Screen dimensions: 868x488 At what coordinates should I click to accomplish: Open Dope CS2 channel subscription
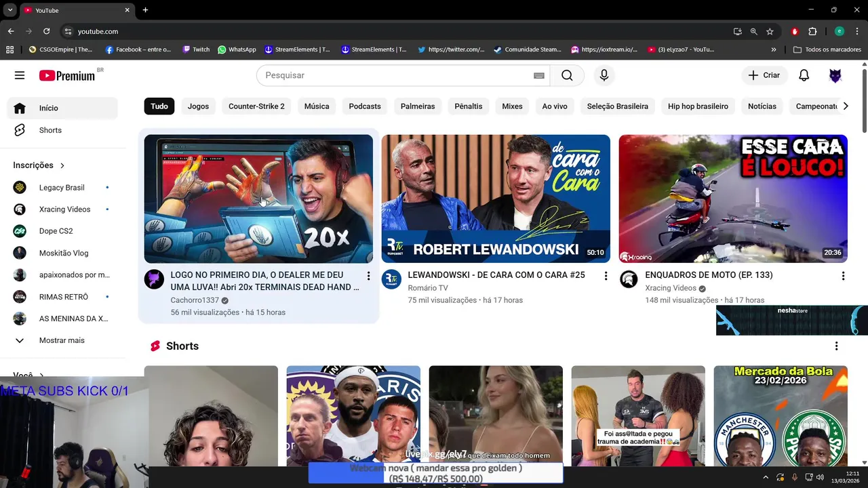click(62, 231)
